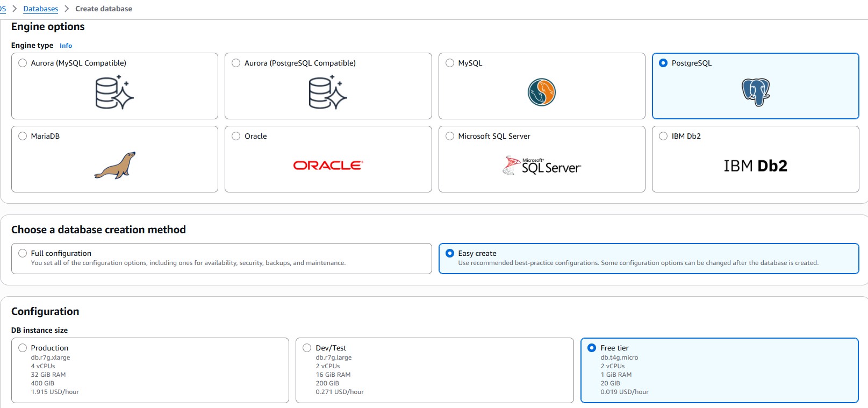Click the DB instance size label
Image resolution: width=868 pixels, height=408 pixels.
coord(39,330)
